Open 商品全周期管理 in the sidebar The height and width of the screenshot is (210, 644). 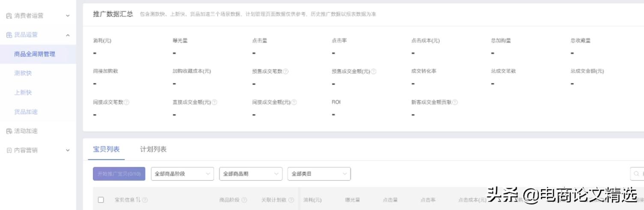click(38, 54)
